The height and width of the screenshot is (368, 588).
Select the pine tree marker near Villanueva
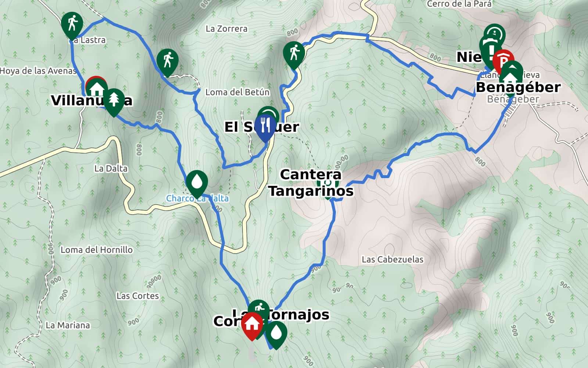114,100
